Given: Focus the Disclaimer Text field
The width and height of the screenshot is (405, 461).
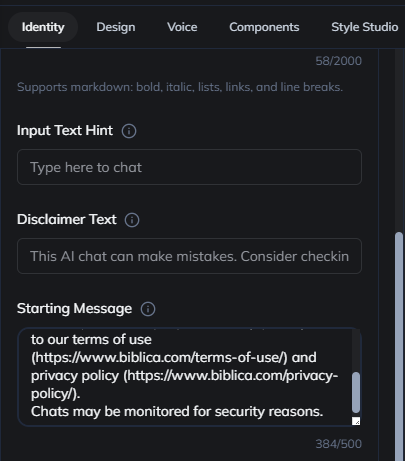Looking at the screenshot, I should [189, 256].
